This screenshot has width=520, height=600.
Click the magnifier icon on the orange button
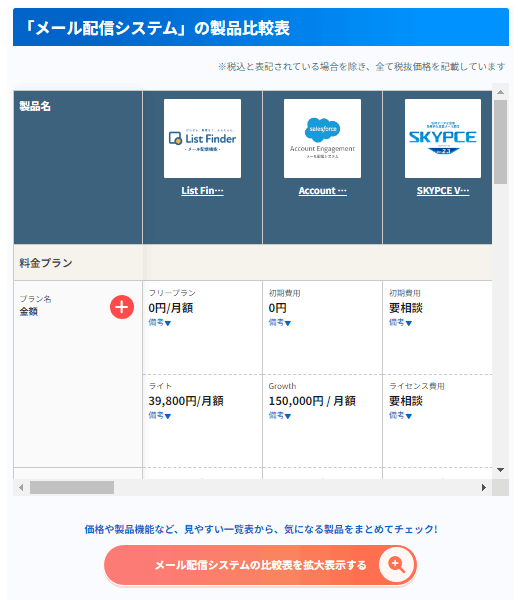coord(396,564)
